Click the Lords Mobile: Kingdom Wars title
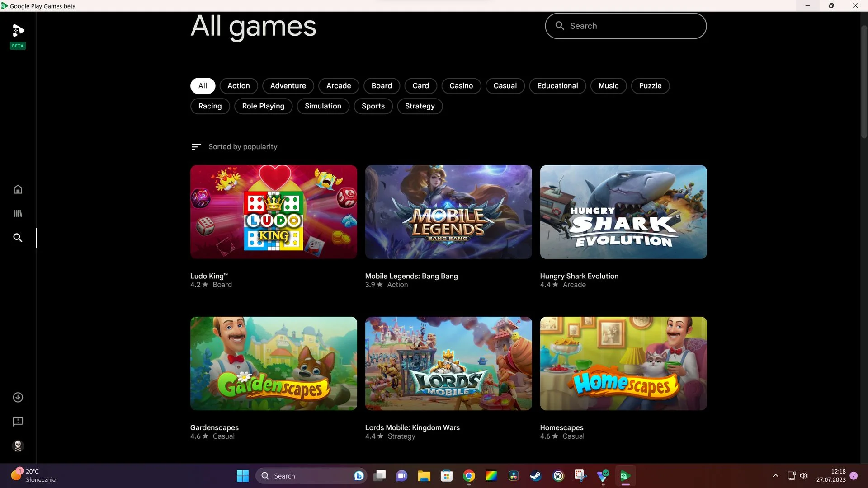Viewport: 868px width, 488px height. 412,427
